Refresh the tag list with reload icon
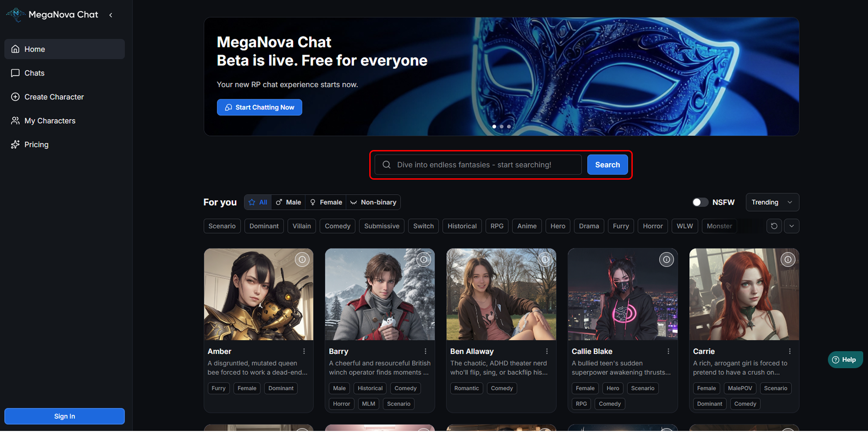Viewport: 868px width, 446px height. click(x=774, y=226)
